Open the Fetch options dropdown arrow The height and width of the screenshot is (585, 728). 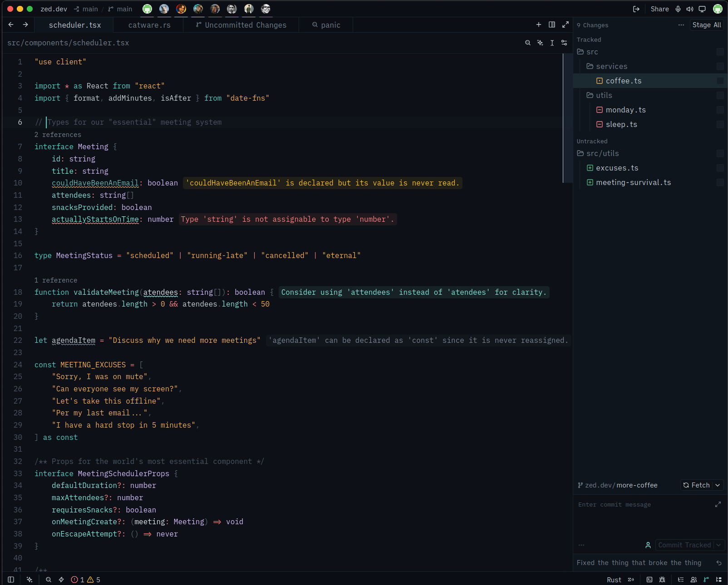click(x=718, y=485)
